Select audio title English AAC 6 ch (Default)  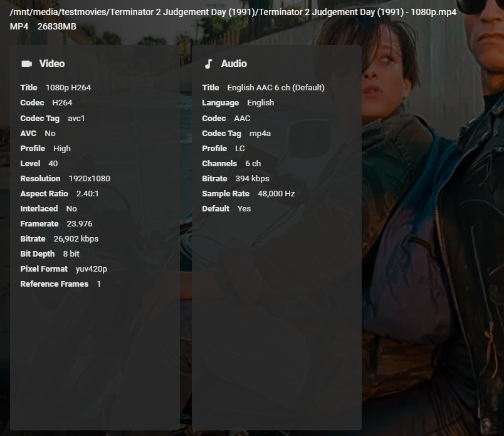(x=276, y=88)
